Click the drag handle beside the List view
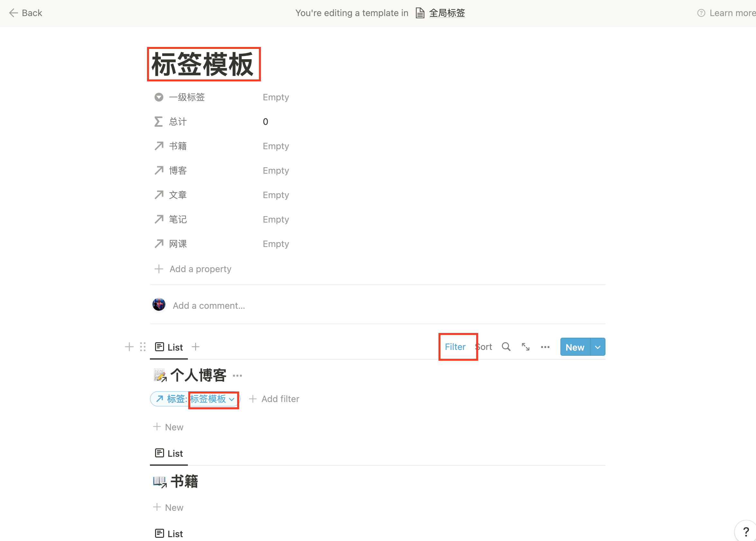 143,347
